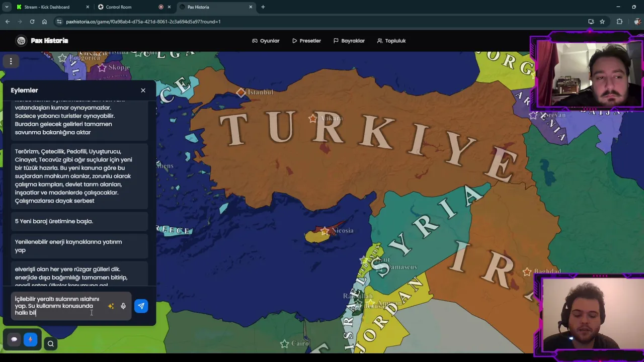644x362 pixels.
Task: Open the site information icon in address bar
Action: pos(59,22)
